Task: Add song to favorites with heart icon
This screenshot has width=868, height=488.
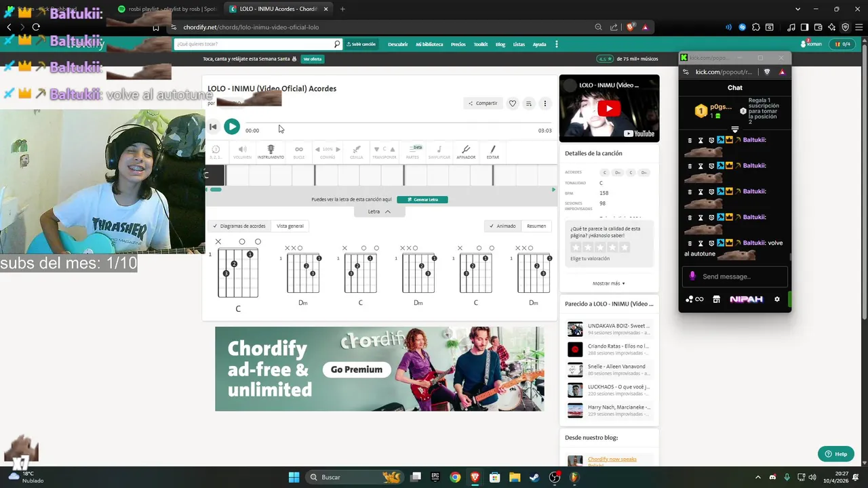Action: pos(513,103)
